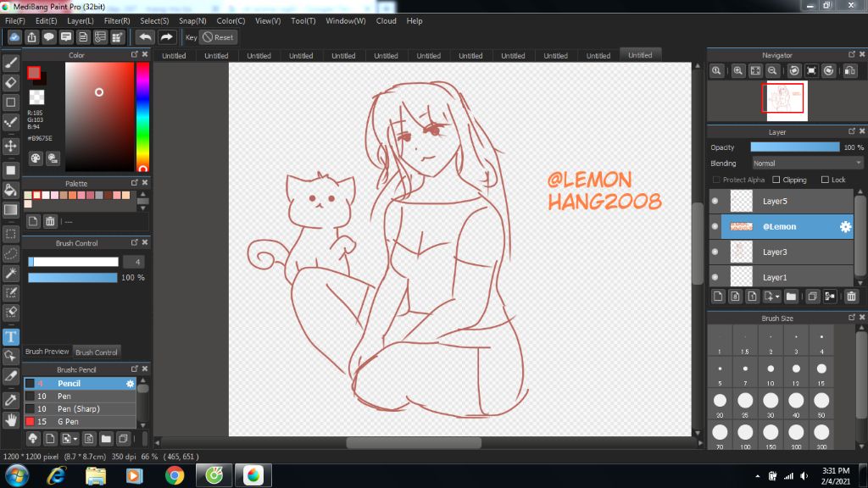The height and width of the screenshot is (488, 868).
Task: Choose brush size 50 preset
Action: click(821, 403)
